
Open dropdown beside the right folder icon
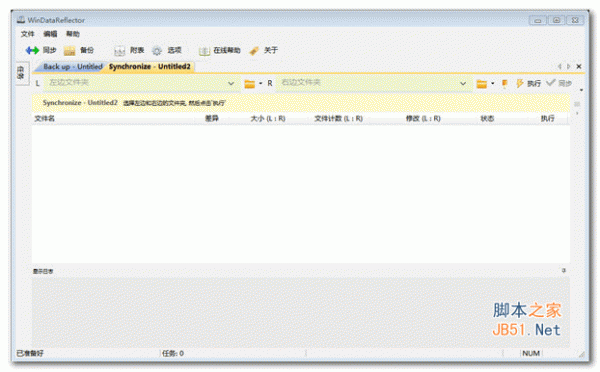(492, 83)
